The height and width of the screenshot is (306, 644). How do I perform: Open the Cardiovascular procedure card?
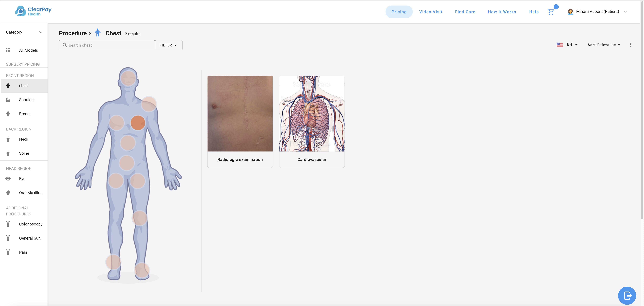[312, 122]
